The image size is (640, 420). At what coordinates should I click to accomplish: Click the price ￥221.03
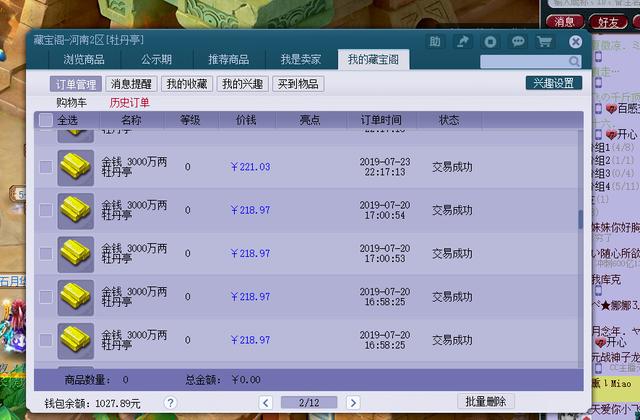(250, 167)
